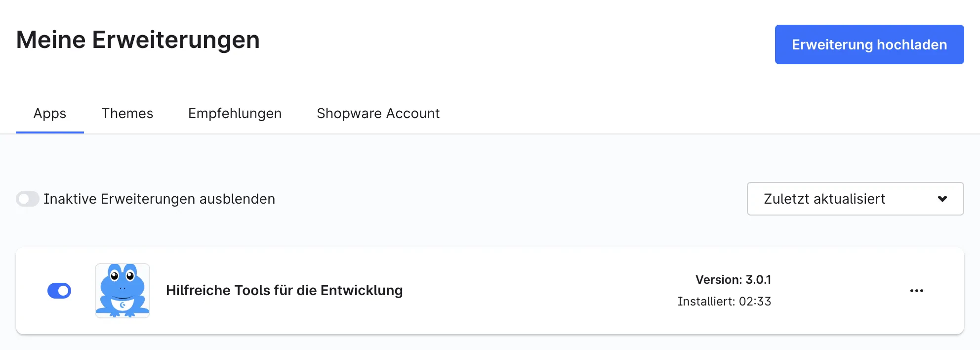Click the white eyes of the frog logo
Viewport: 980px width, 350px height.
point(122,275)
